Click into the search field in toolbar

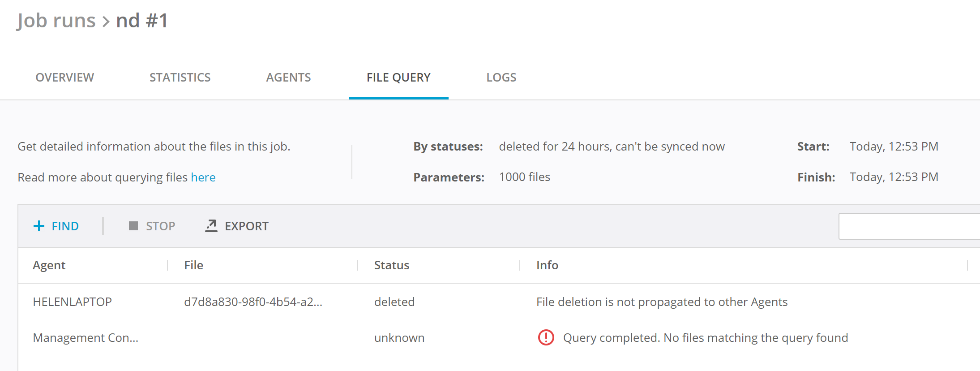pyautogui.click(x=909, y=226)
